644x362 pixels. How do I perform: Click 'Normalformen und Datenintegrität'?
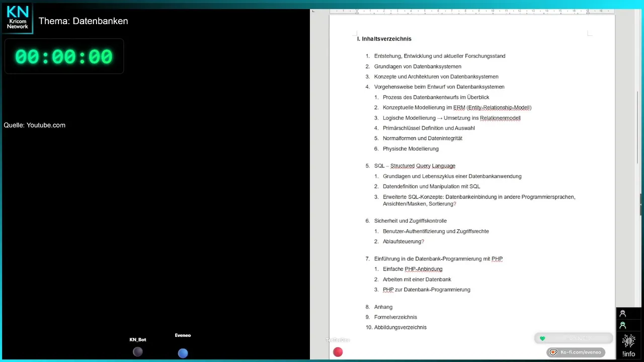pyautogui.click(x=423, y=138)
